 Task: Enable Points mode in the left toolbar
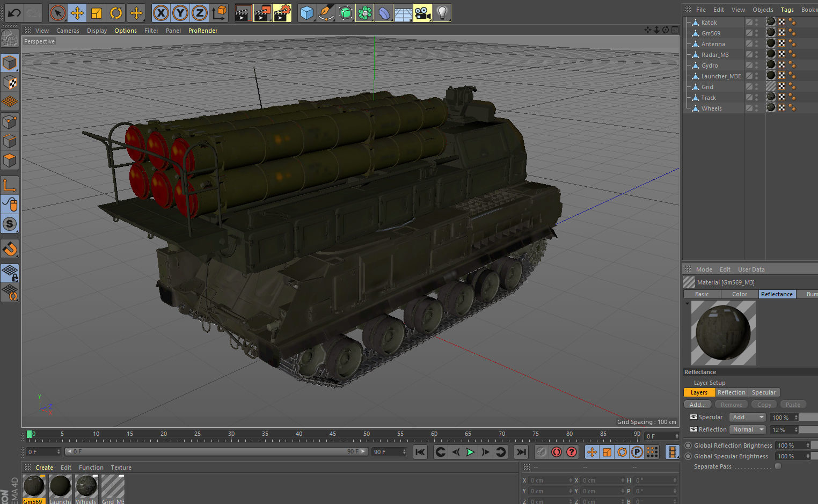pos(10,122)
